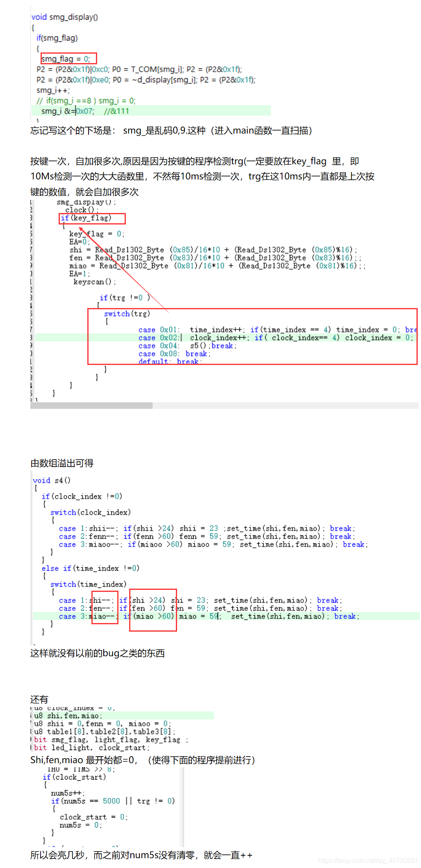Click the 'keyscan();' call
Viewport: 421px width, 868px height.
pos(95,282)
